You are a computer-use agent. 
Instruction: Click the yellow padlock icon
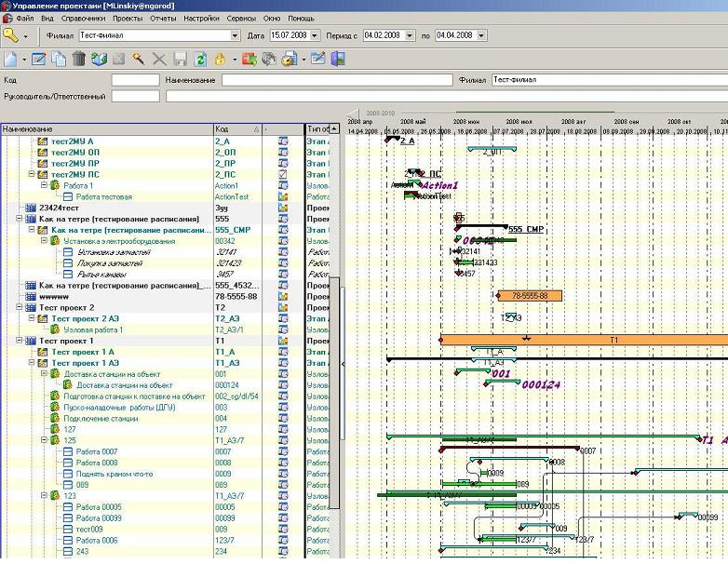point(220,59)
